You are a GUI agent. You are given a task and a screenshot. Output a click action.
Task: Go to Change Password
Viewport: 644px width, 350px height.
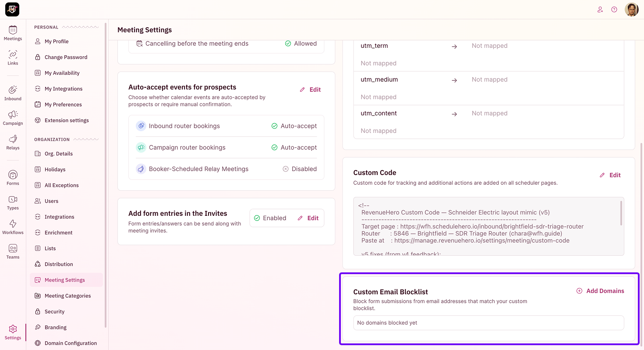(66, 57)
